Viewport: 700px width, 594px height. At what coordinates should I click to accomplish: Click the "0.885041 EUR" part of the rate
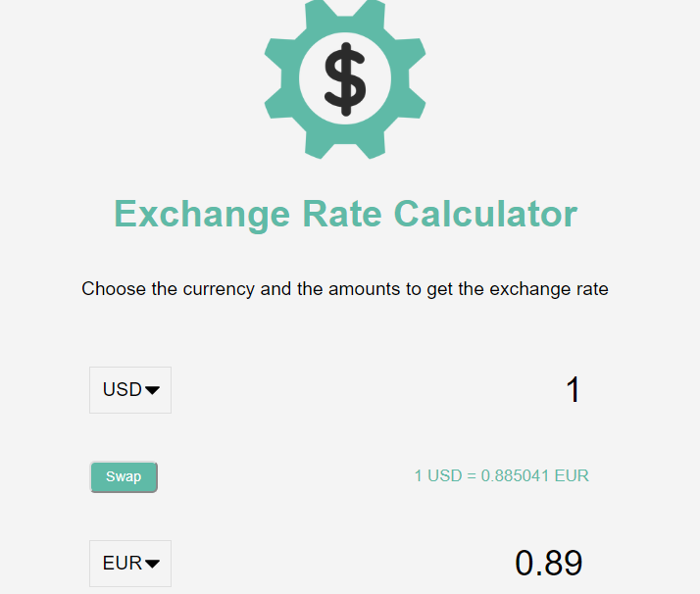(x=534, y=476)
